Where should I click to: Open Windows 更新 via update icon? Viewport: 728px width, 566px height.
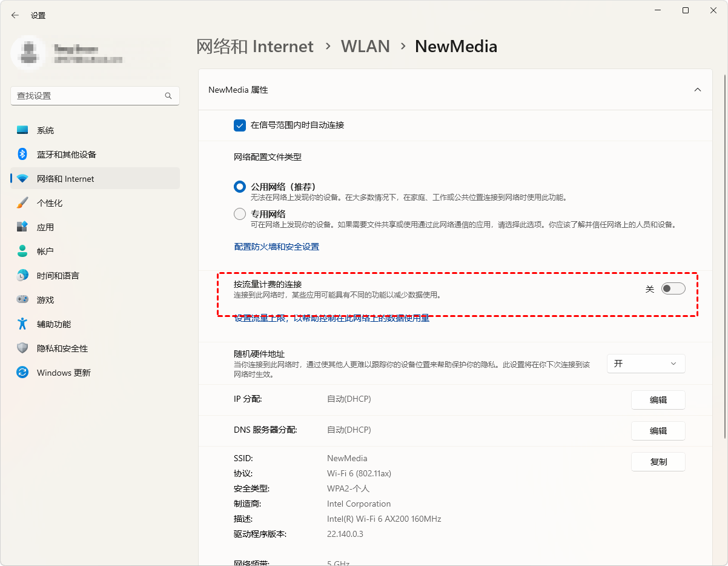tap(22, 373)
